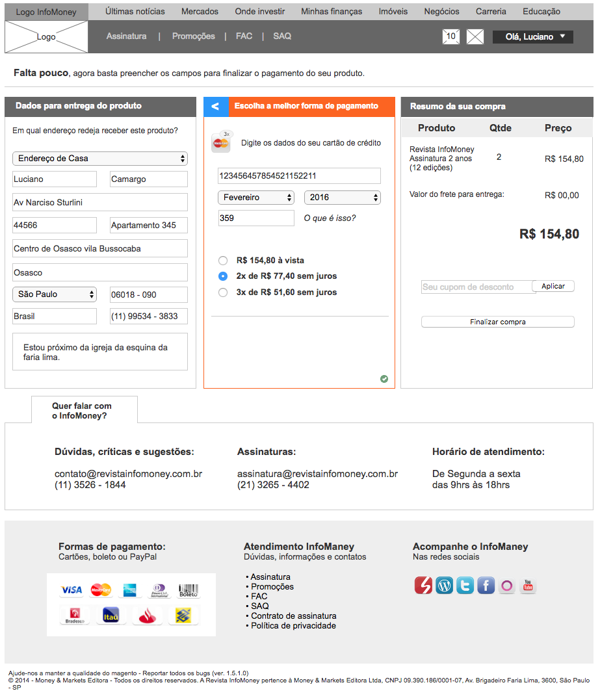Image resolution: width=600 pixels, height=700 pixels.
Task: Open the notifications counter showing 10
Action: (x=451, y=36)
